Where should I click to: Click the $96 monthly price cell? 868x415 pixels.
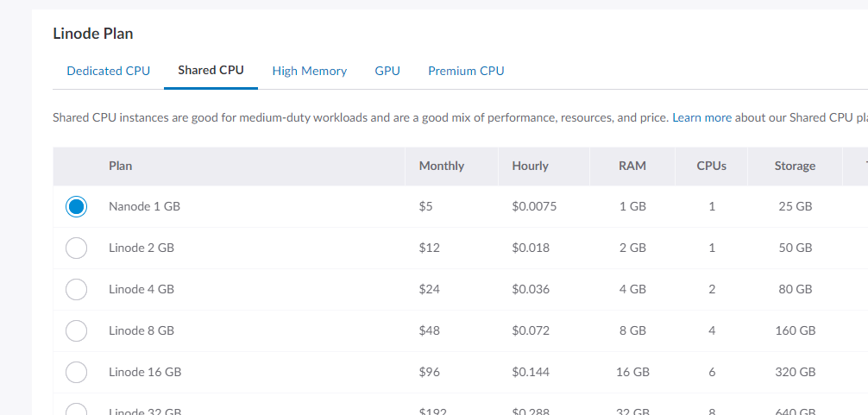tap(429, 372)
